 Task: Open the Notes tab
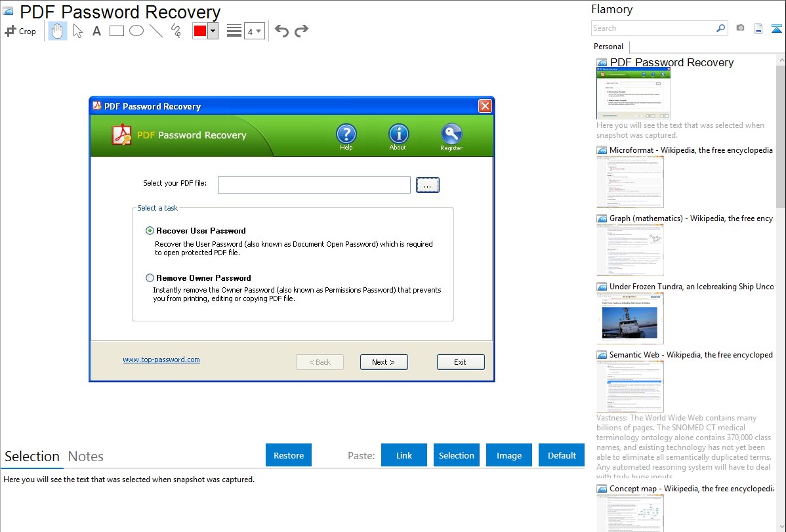86,457
